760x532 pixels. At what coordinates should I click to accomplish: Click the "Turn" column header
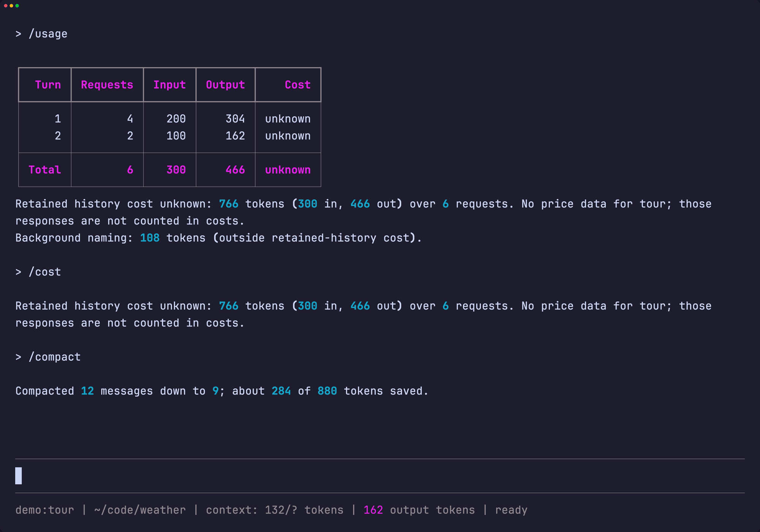tap(48, 85)
